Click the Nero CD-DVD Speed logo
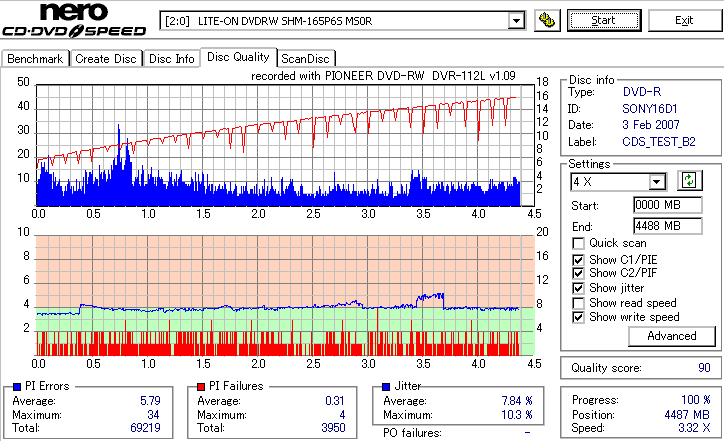 74,20
